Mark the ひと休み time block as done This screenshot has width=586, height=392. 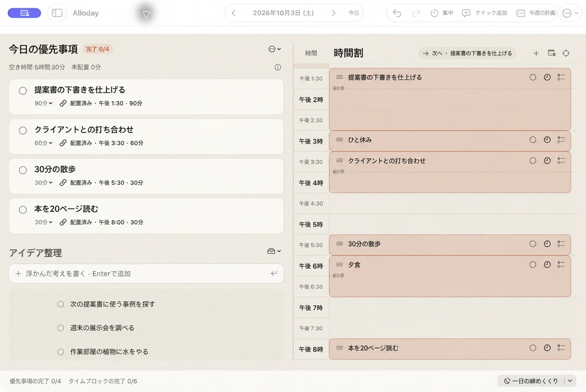pyautogui.click(x=533, y=140)
